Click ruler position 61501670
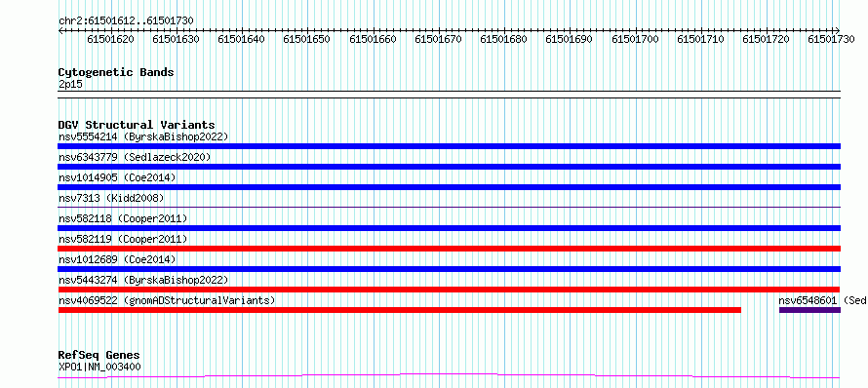 point(439,39)
